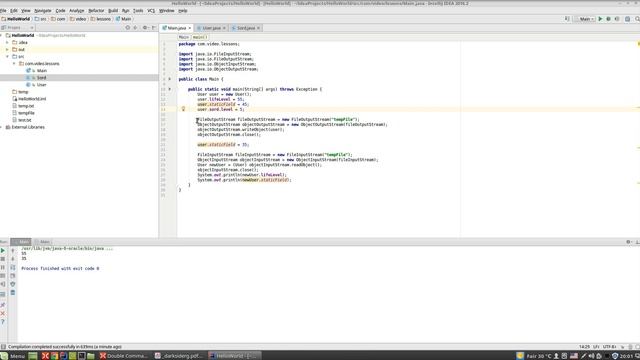640x360 pixels.
Task: Open the Help menu
Action: [x=183, y=11]
